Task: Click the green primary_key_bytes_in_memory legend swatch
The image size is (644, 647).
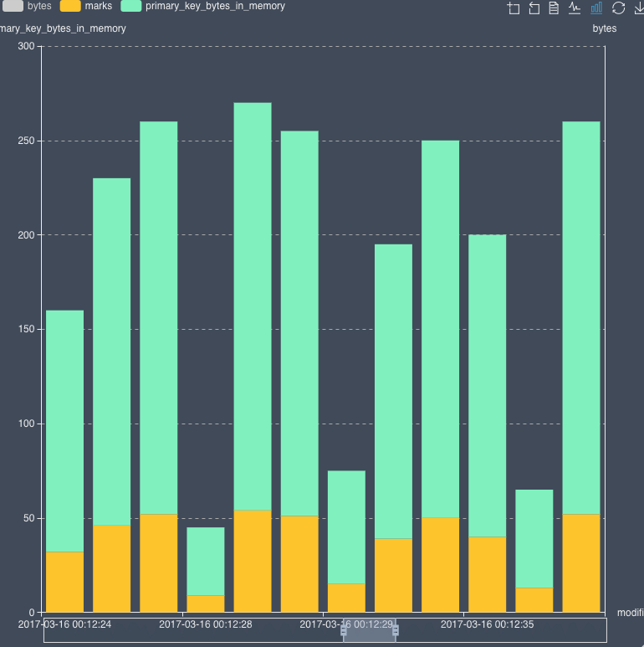Action: [131, 6]
